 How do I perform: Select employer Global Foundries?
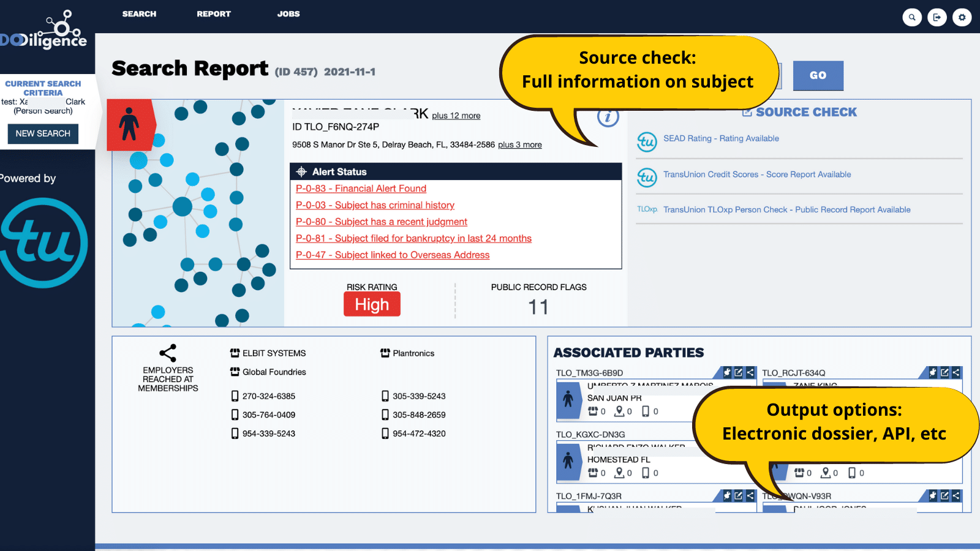click(274, 372)
